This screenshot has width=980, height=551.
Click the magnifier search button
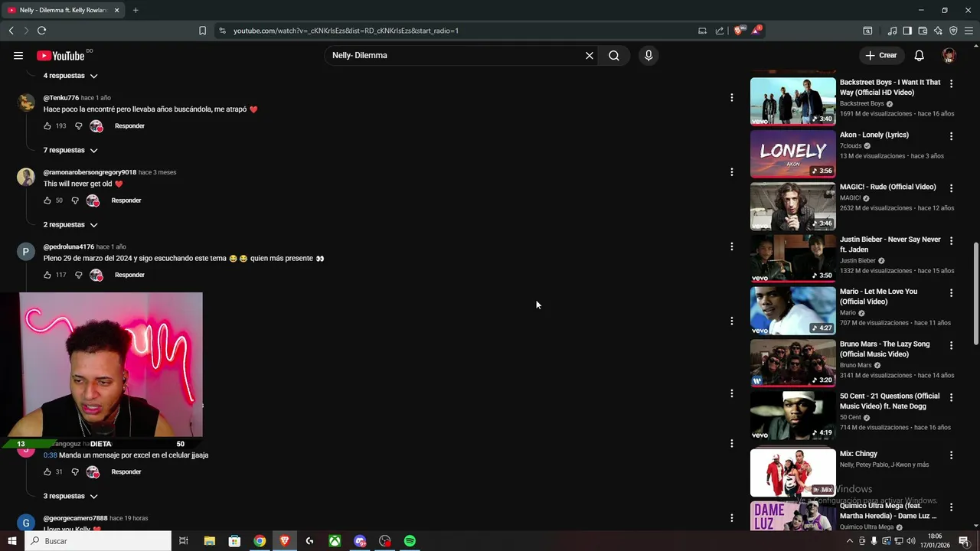pyautogui.click(x=614, y=55)
